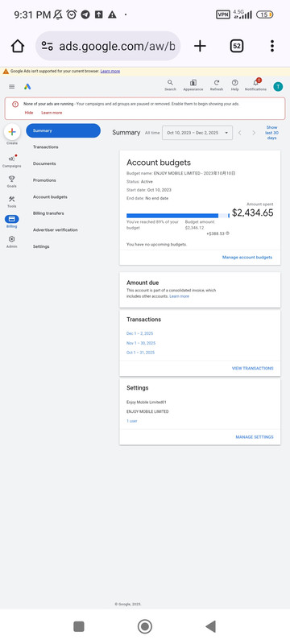Open Goals in sidebar
290x644 pixels.
click(x=12, y=181)
